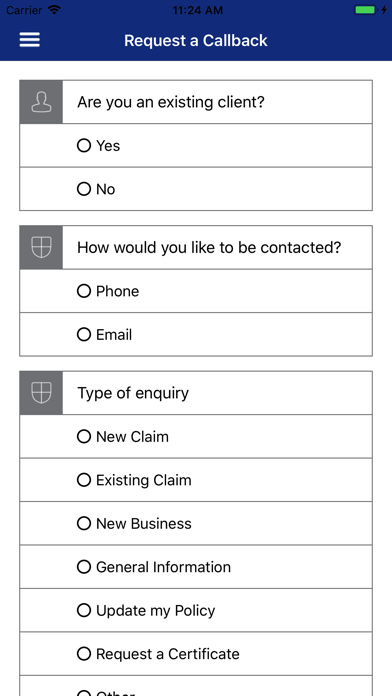
Task: Tap the Type of enquiry header
Action: click(x=133, y=393)
